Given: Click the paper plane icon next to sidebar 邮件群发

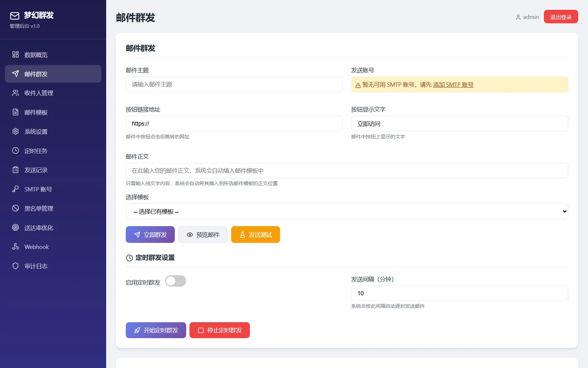Looking at the screenshot, I should [15, 74].
